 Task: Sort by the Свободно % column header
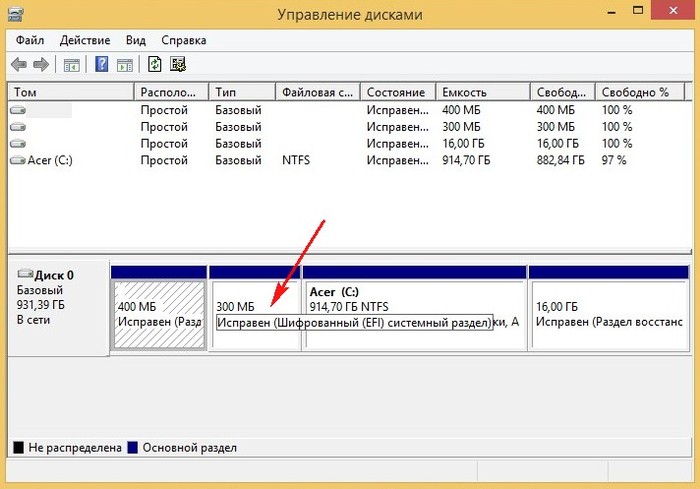pyautogui.click(x=640, y=92)
